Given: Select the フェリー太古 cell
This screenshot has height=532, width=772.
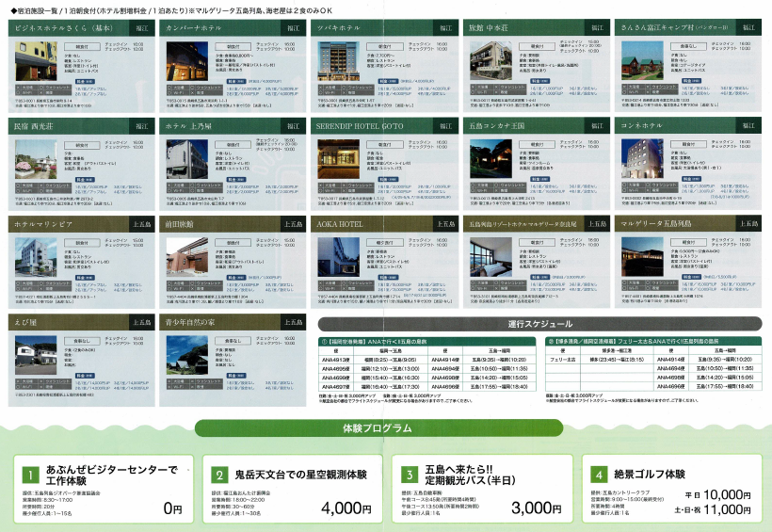Looking at the screenshot, I should (562, 360).
